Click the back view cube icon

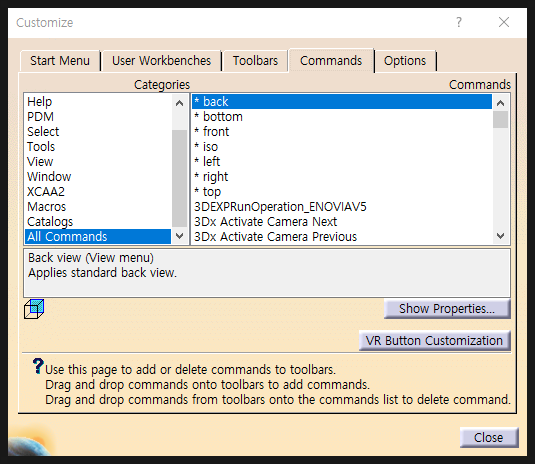(x=34, y=309)
